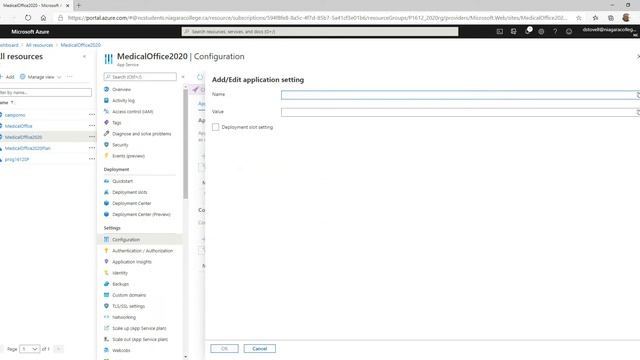Open account menu dstovell@niagaracollege

[x=609, y=31]
